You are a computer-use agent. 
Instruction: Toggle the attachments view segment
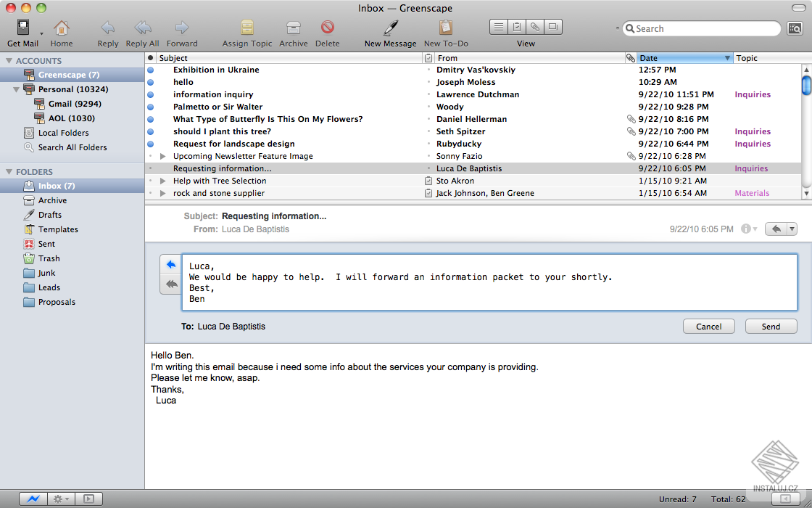(535, 27)
